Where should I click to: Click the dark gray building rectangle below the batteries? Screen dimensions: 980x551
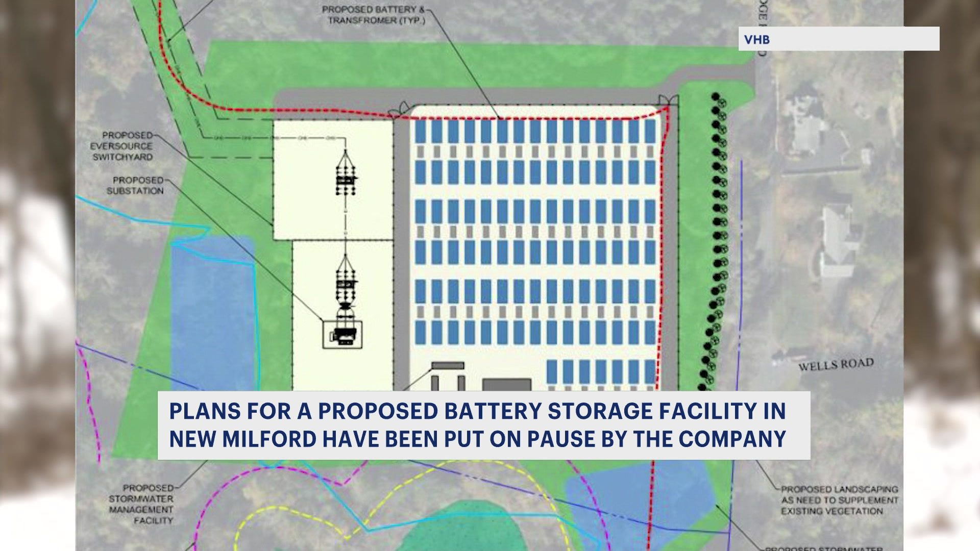(x=506, y=385)
